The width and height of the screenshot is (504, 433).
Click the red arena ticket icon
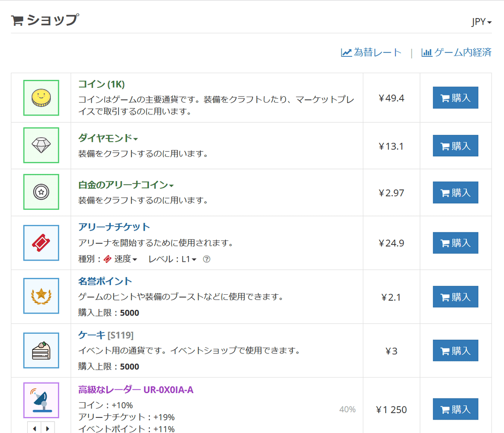click(x=41, y=243)
